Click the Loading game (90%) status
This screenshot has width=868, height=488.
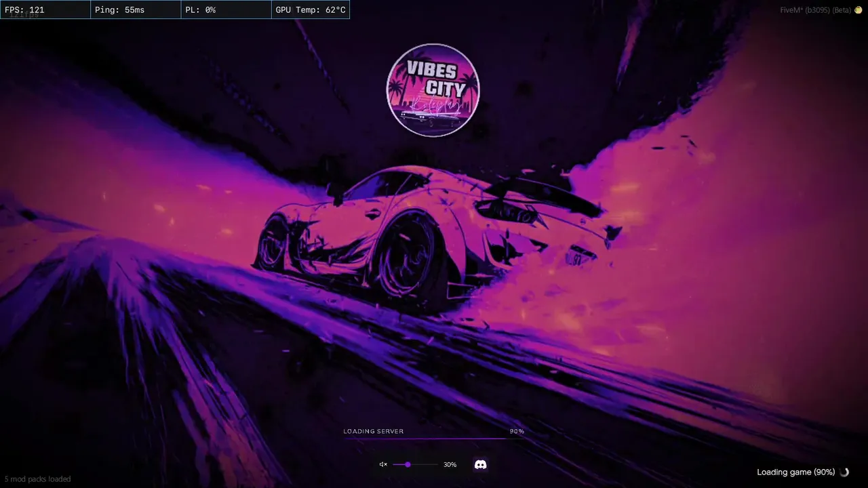[795, 472]
